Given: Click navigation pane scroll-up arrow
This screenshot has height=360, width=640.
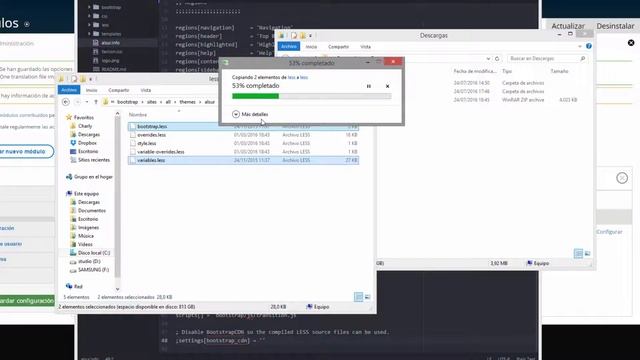Looking at the screenshot, I should 118,114.
